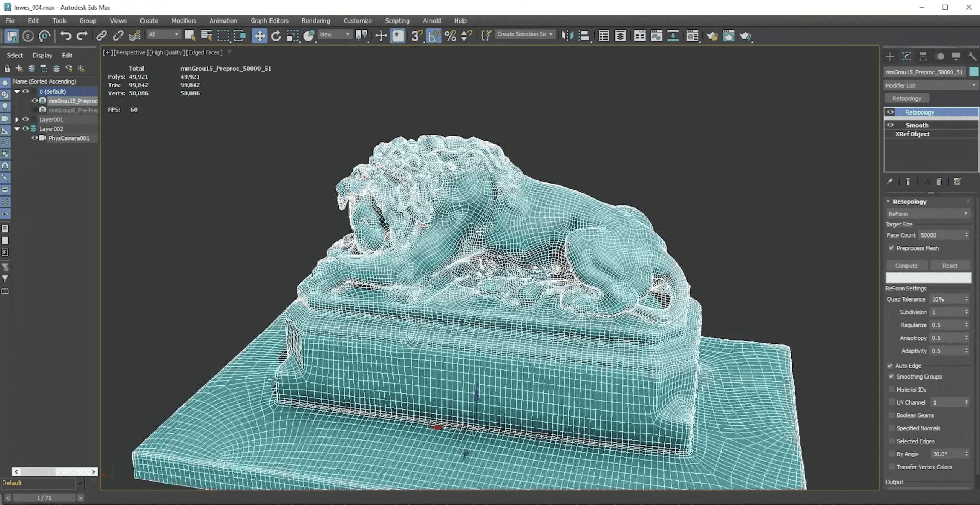Toggle Angle Snap in the toolbar
Screen dimensions: 980x505
point(433,36)
